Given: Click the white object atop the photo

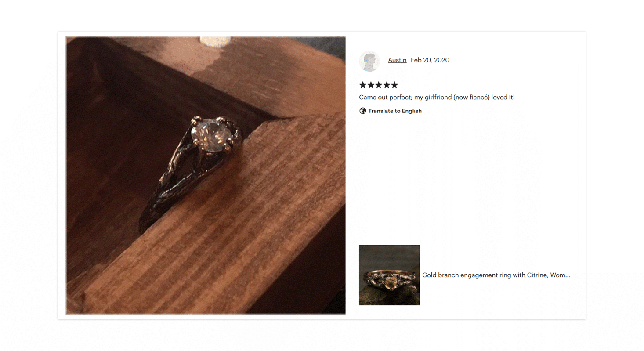Looking at the screenshot, I should pyautogui.click(x=215, y=41).
